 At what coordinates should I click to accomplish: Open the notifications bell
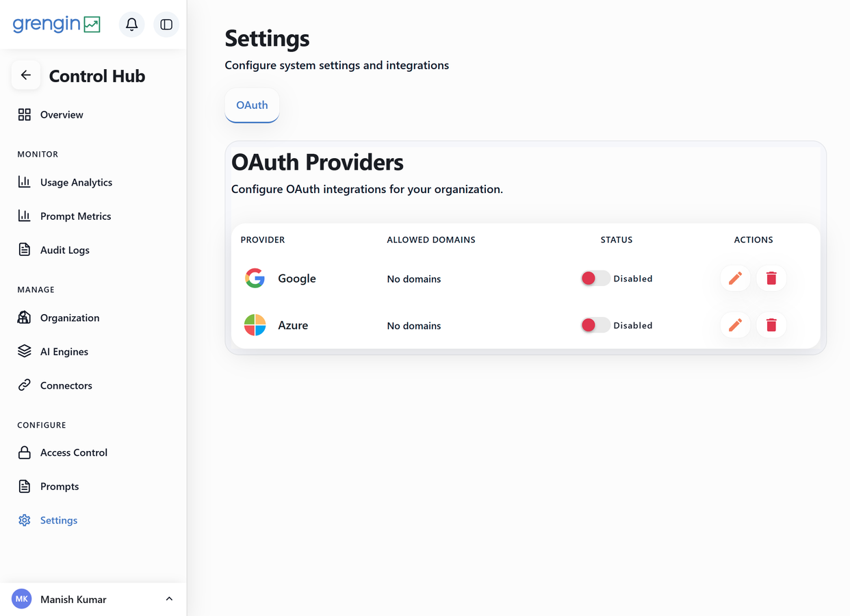132,25
